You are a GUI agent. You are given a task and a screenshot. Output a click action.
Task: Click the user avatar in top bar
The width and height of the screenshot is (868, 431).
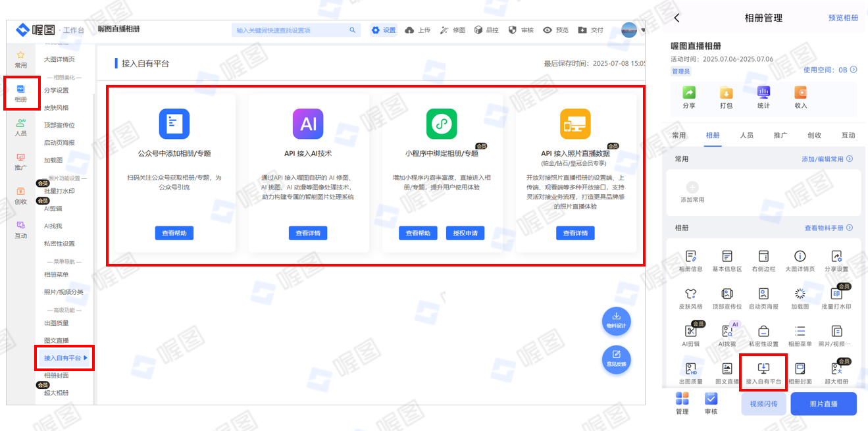click(x=629, y=30)
